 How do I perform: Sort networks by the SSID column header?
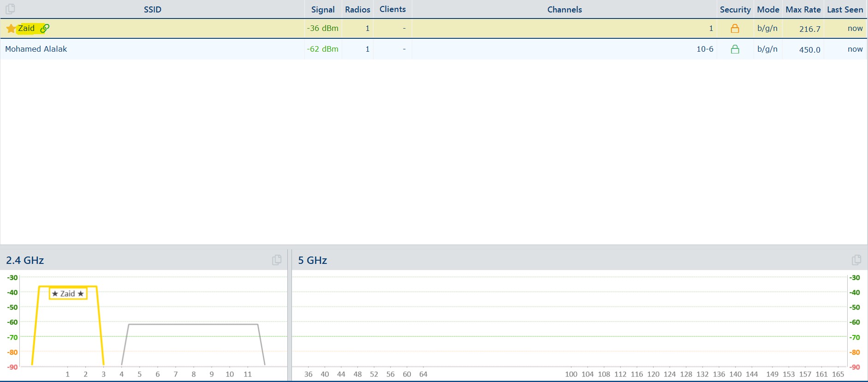tap(153, 10)
